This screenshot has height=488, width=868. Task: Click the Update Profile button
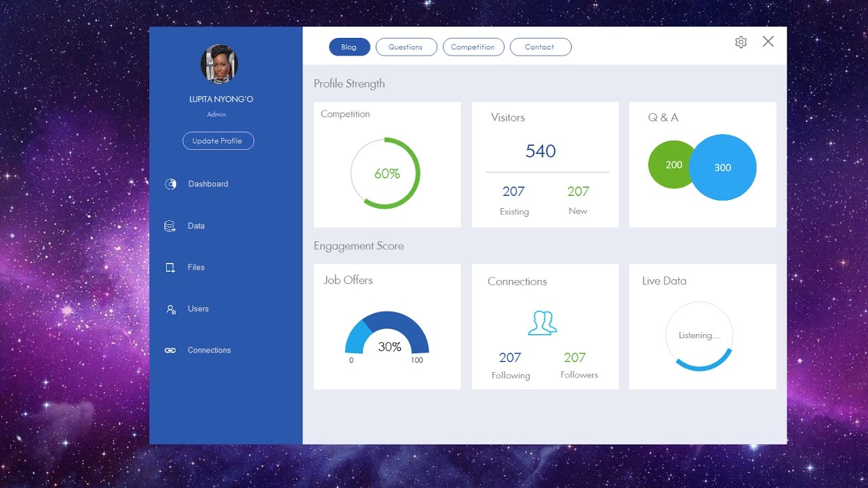tap(218, 141)
